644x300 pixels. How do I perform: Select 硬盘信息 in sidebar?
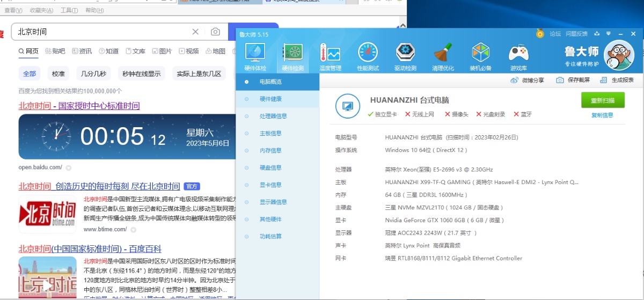(277, 168)
